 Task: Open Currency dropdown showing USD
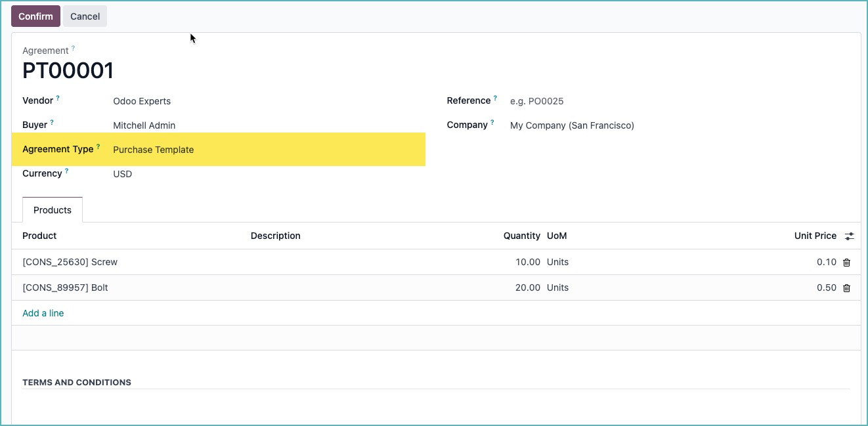263,175
